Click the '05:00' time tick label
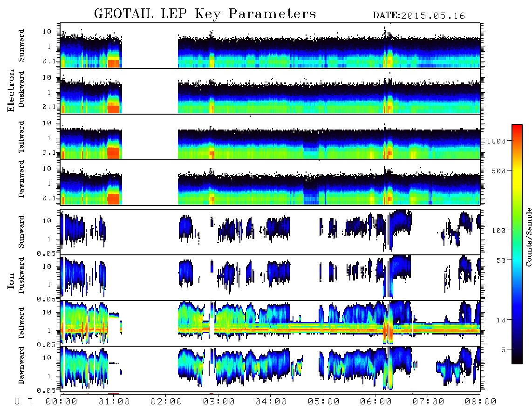Screen dimensions: 532x410 [324, 402]
